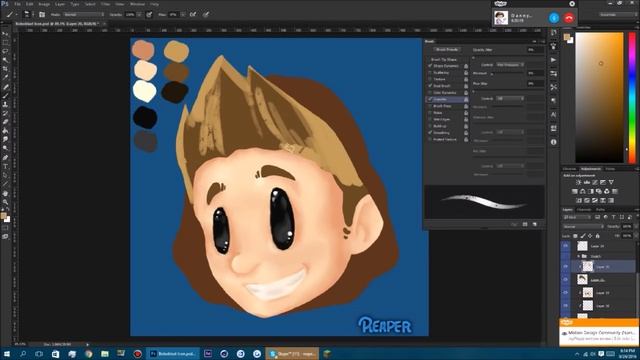Image resolution: width=640 pixels, height=360 pixels.
Task: Enable Wet Edges checkbox
Action: pyautogui.click(x=430, y=119)
